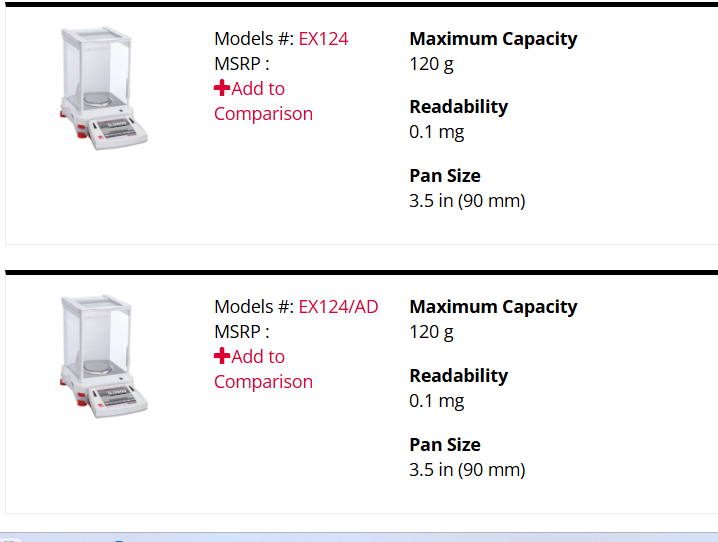Open the EX124 balance product image
The image size is (718, 542).
coord(103,88)
